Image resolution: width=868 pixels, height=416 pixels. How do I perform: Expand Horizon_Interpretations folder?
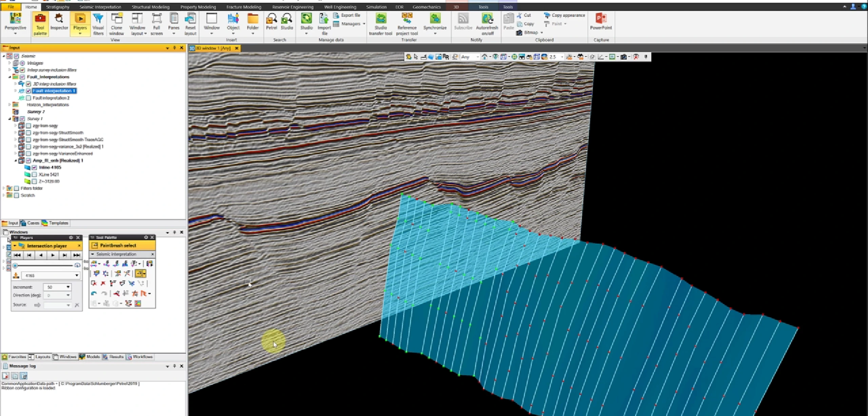(x=9, y=105)
